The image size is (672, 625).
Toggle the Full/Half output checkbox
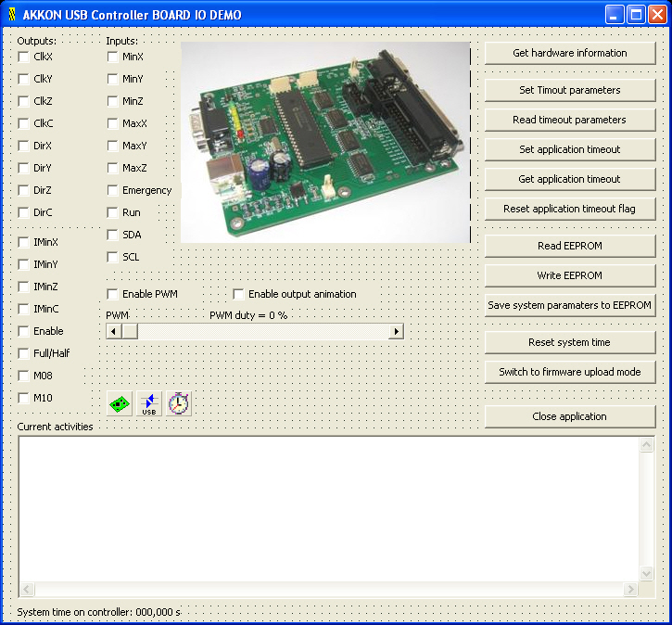(x=23, y=353)
